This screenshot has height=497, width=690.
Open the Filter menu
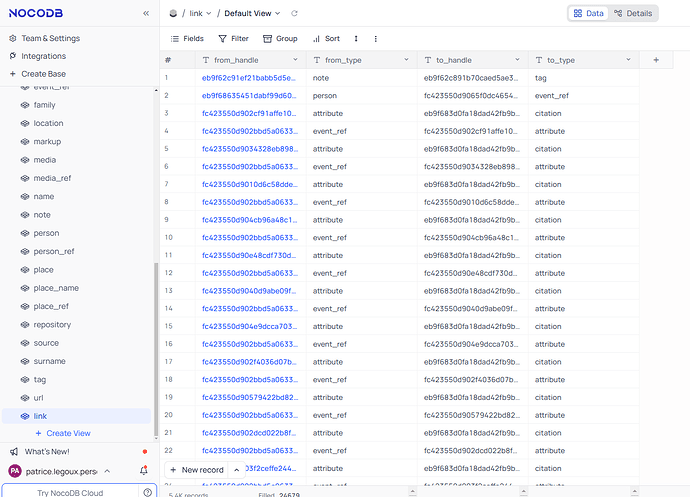(234, 39)
